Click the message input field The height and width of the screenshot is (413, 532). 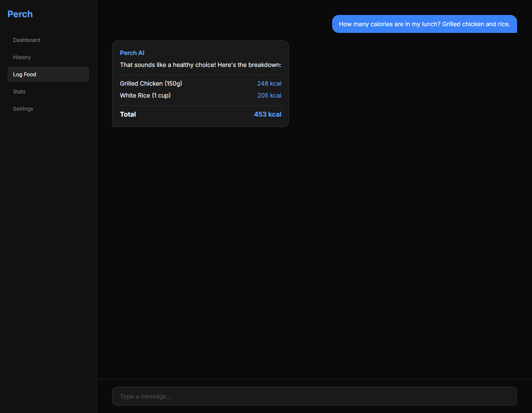(314, 396)
